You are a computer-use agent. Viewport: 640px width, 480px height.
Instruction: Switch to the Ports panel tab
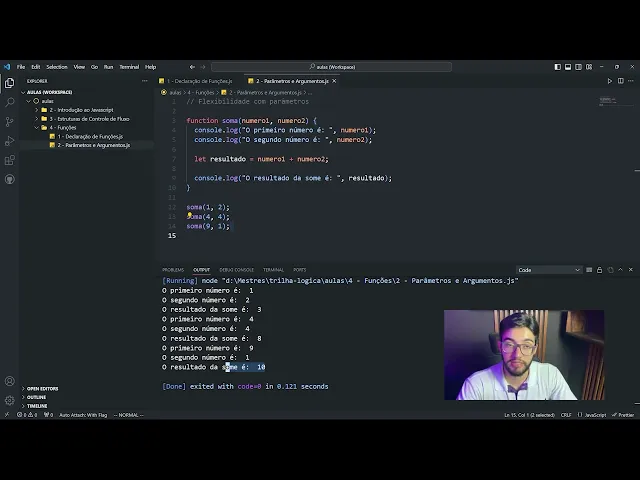click(300, 270)
